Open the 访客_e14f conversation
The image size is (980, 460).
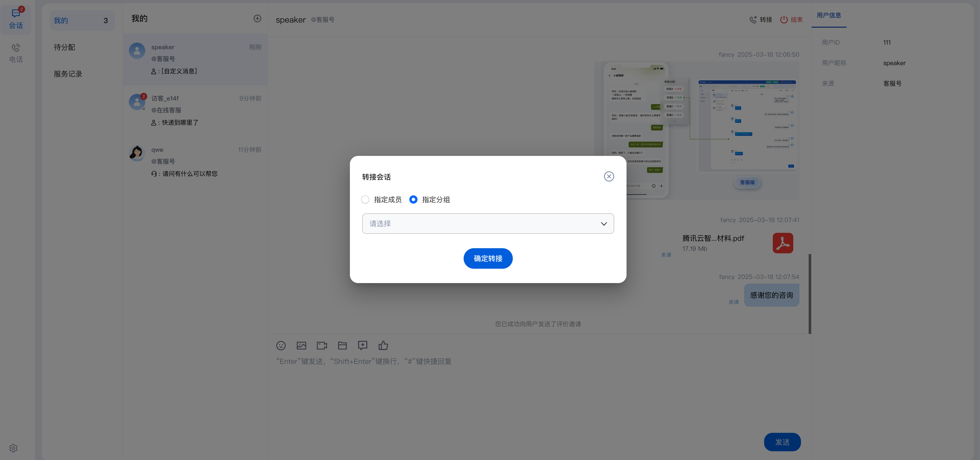tap(195, 111)
